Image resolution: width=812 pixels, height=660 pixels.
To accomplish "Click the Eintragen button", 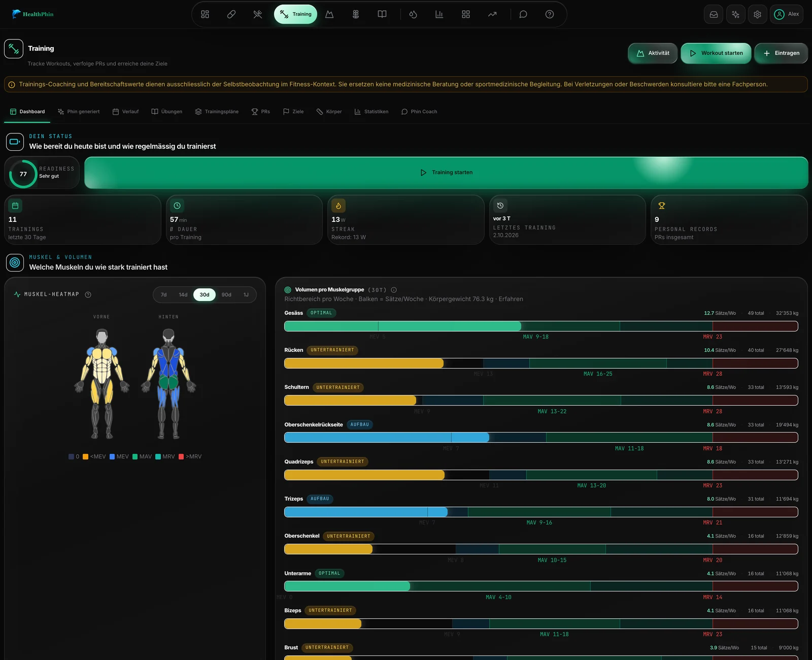I will pyautogui.click(x=781, y=53).
